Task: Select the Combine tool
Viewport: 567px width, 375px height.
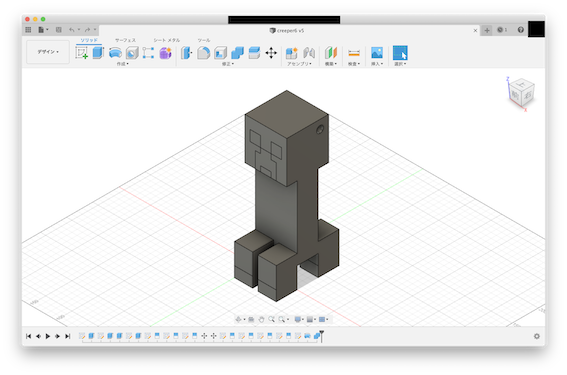Action: click(x=237, y=53)
